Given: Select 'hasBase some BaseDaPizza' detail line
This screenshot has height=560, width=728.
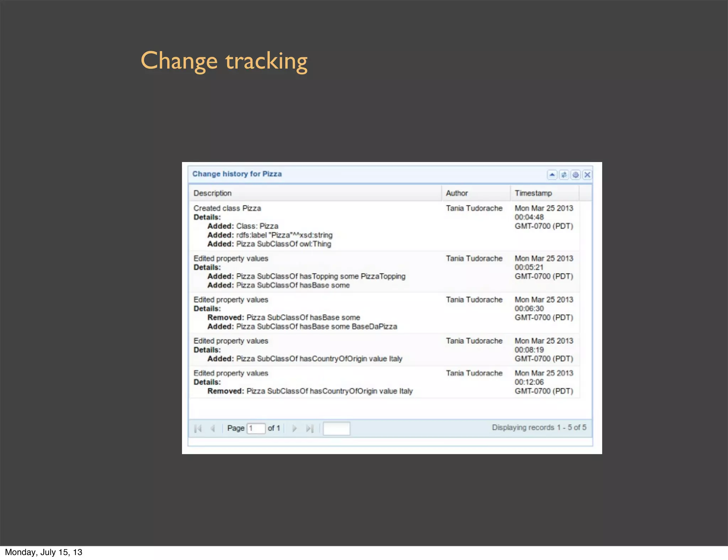Looking at the screenshot, I should (x=302, y=326).
